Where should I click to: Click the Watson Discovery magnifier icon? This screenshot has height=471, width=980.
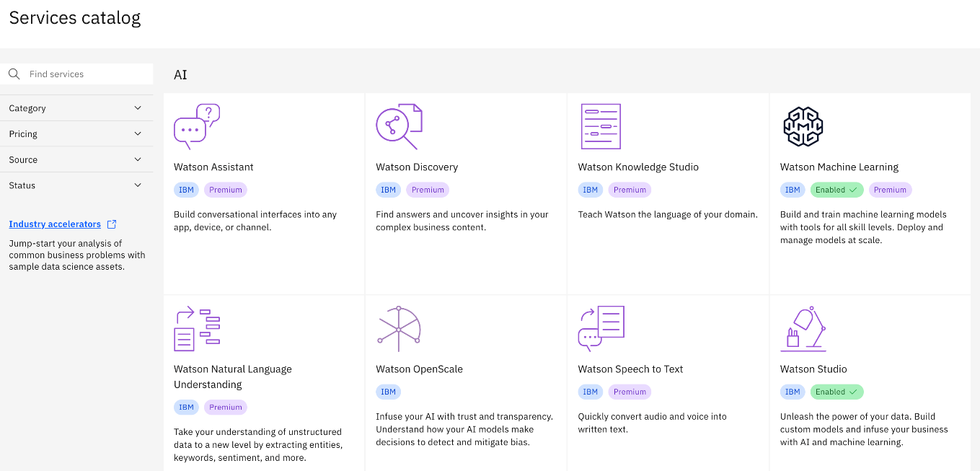click(399, 126)
